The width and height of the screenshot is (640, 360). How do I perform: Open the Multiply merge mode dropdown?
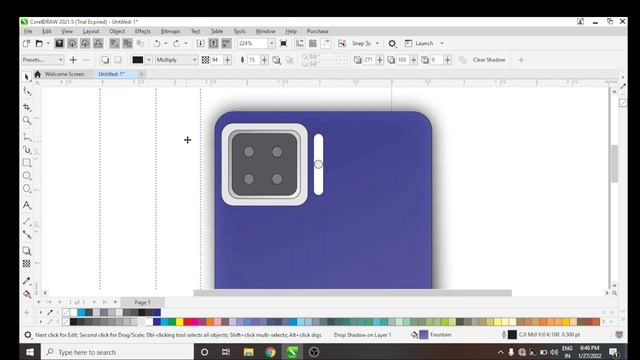pyautogui.click(x=176, y=60)
